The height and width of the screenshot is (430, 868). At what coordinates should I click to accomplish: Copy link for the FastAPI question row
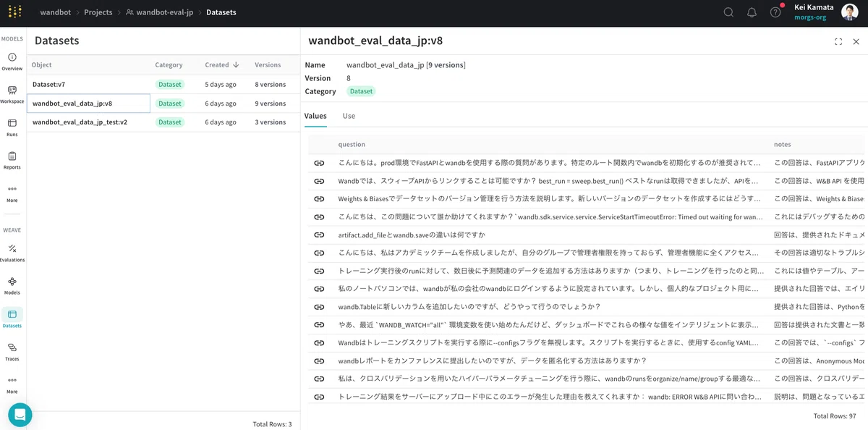click(x=319, y=163)
